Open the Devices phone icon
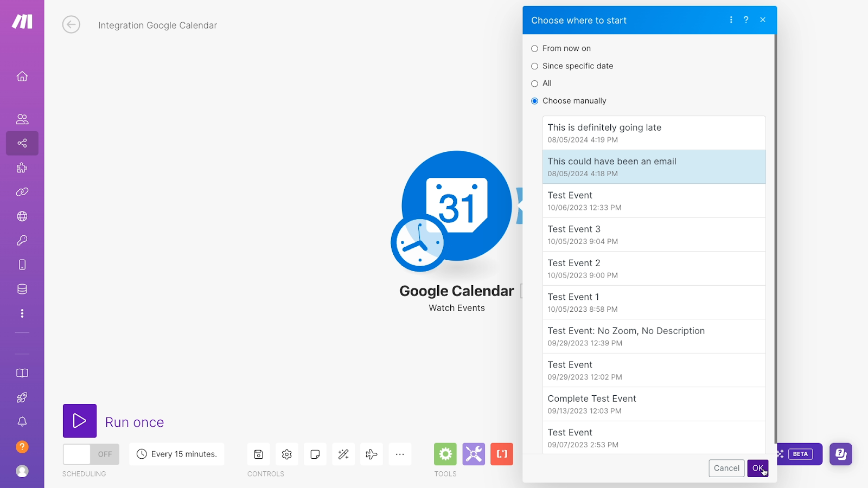The width and height of the screenshot is (868, 488). click(x=22, y=265)
